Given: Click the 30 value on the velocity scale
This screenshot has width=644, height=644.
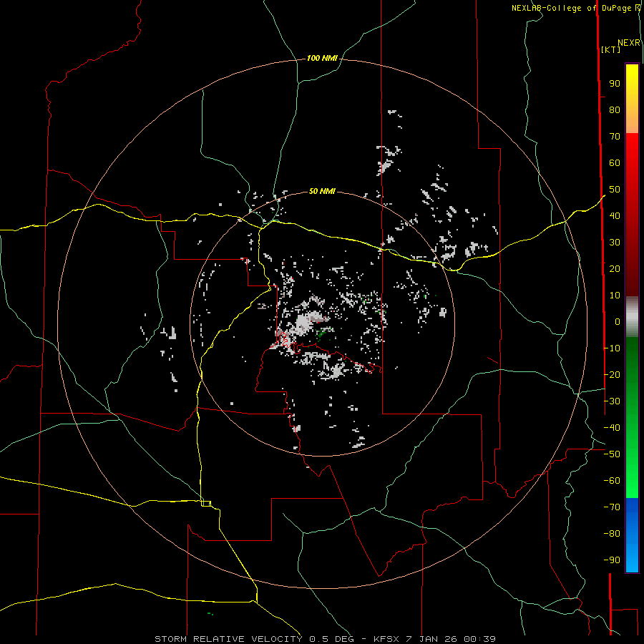Looking at the screenshot, I should [615, 243].
